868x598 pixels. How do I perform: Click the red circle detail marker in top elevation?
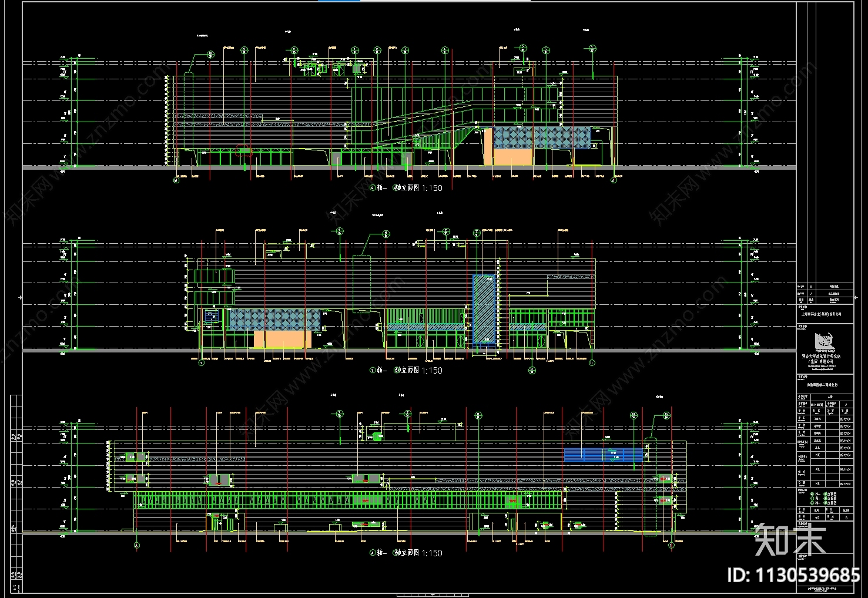244,152
